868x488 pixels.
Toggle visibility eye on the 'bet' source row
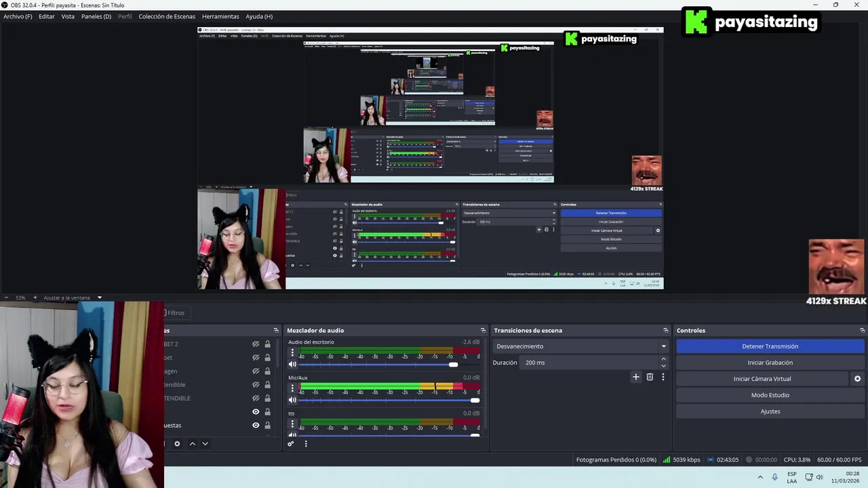click(x=256, y=358)
